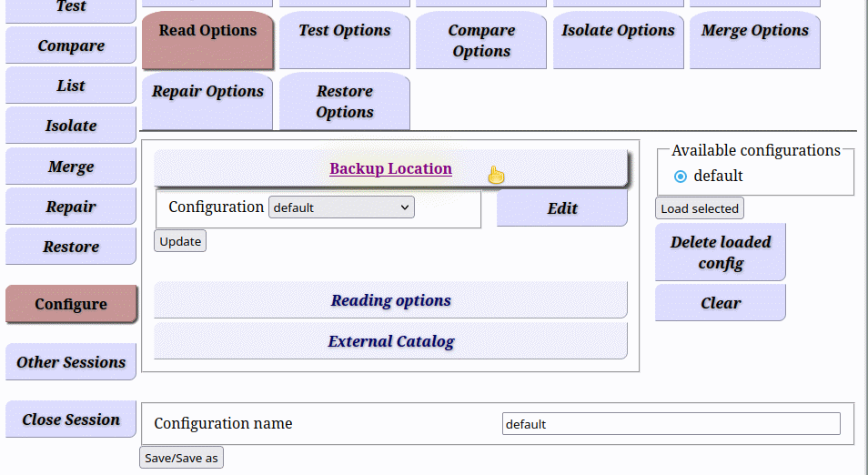The height and width of the screenshot is (475, 868).
Task: Click the Update button
Action: [180, 241]
